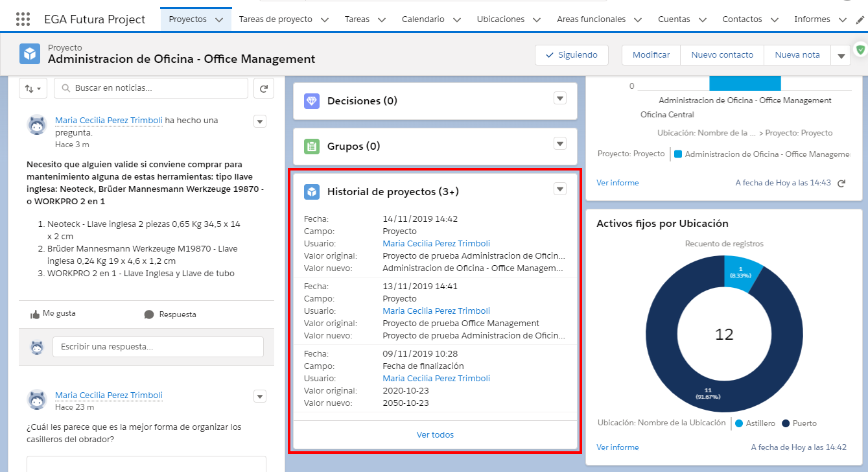Screen dimensions: 868x472
Task: Click the Decisiones diamond icon
Action: (x=312, y=100)
